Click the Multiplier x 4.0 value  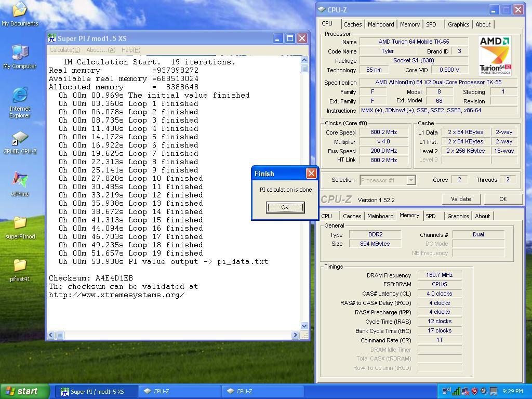383,141
